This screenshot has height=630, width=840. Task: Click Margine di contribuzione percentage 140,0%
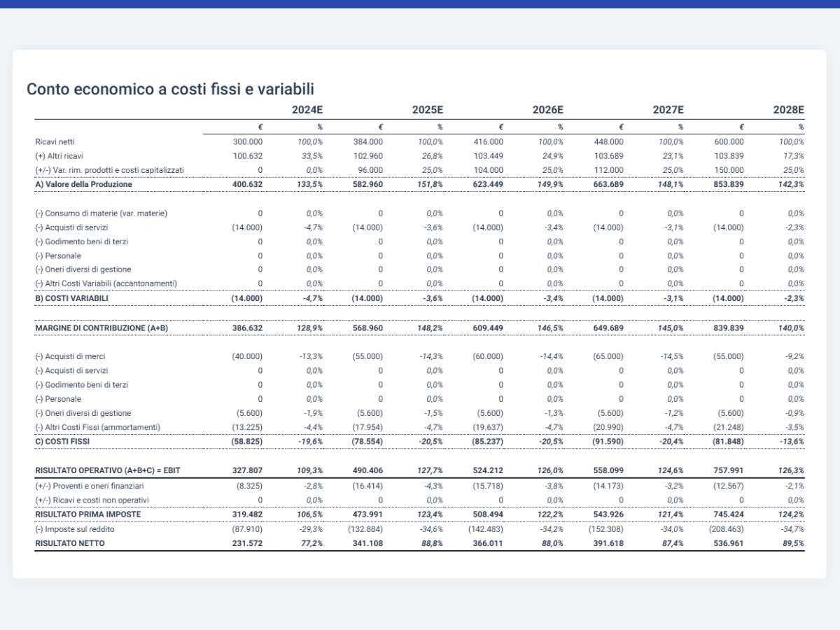[x=791, y=328]
